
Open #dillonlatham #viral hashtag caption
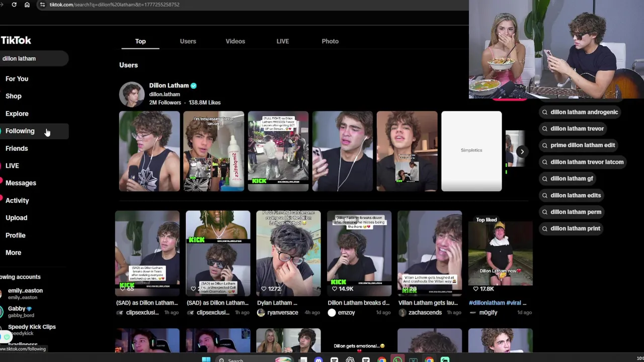(498, 303)
